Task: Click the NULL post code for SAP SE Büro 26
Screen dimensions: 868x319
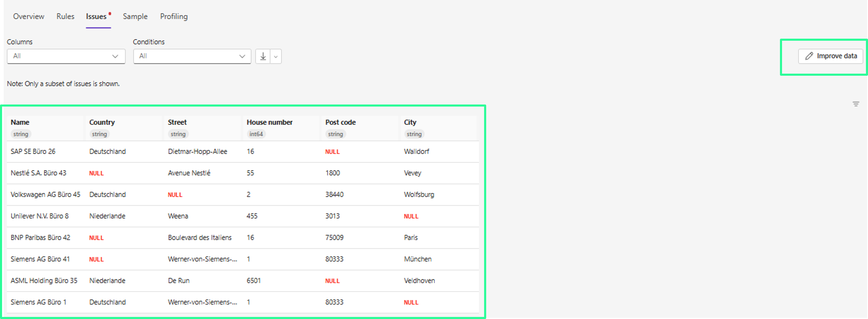Action: [x=332, y=152]
